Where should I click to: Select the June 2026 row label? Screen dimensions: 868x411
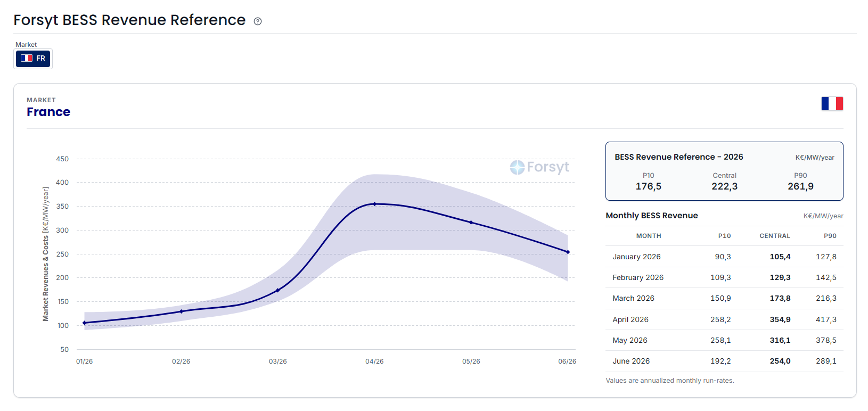[x=631, y=361]
